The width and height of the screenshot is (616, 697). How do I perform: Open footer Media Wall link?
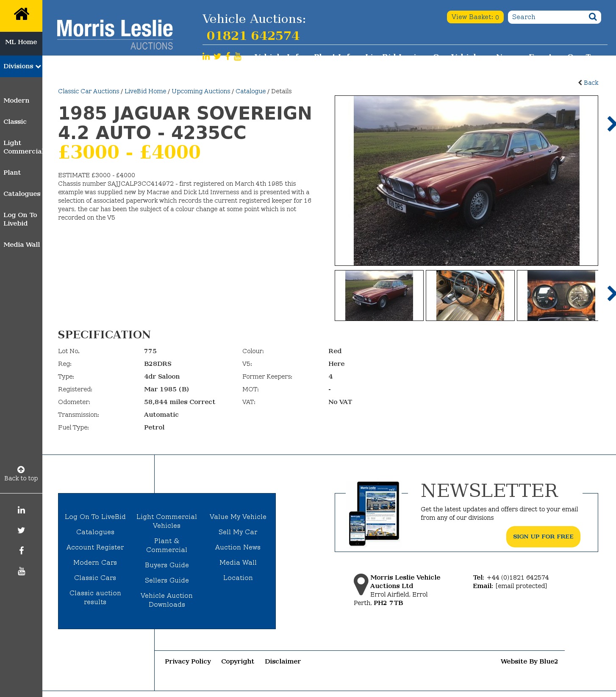[x=238, y=563]
